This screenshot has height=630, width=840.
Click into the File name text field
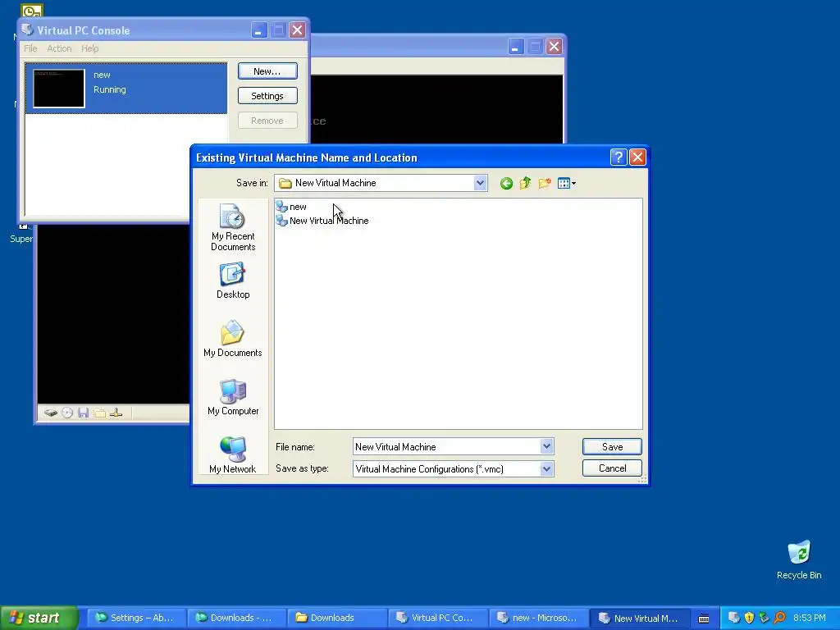click(446, 446)
